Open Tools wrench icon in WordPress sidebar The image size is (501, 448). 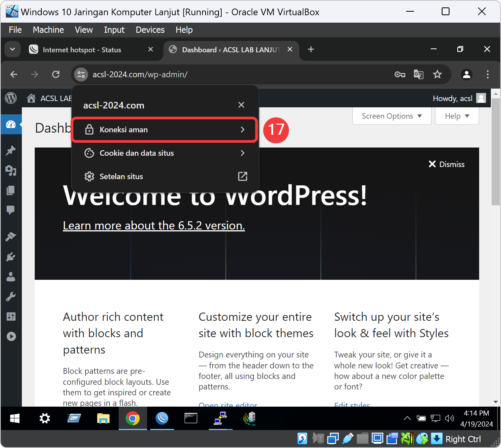coord(11,297)
